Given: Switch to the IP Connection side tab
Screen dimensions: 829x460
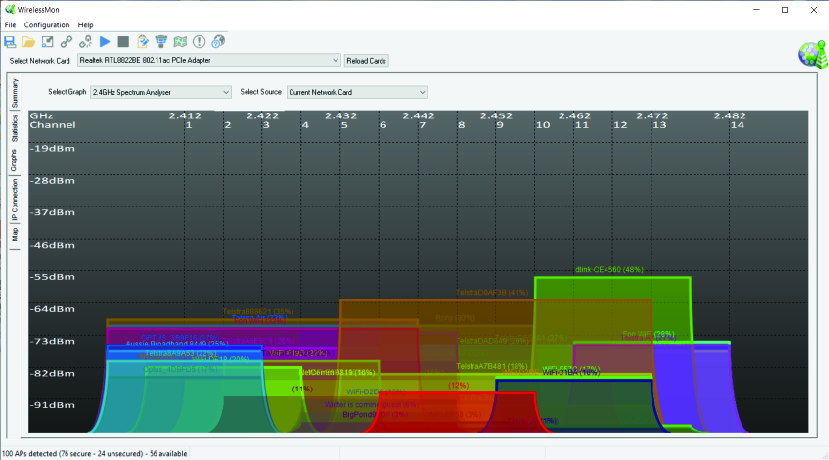Looking at the screenshot, I should pyautogui.click(x=15, y=200).
